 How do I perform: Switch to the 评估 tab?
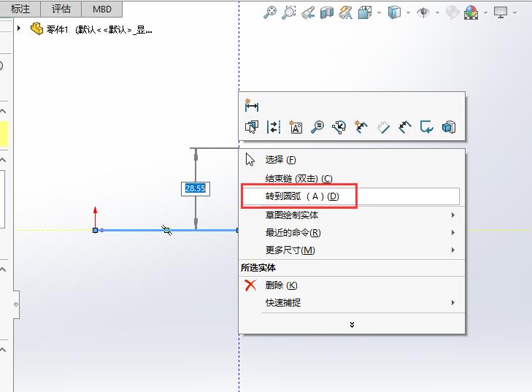[61, 9]
